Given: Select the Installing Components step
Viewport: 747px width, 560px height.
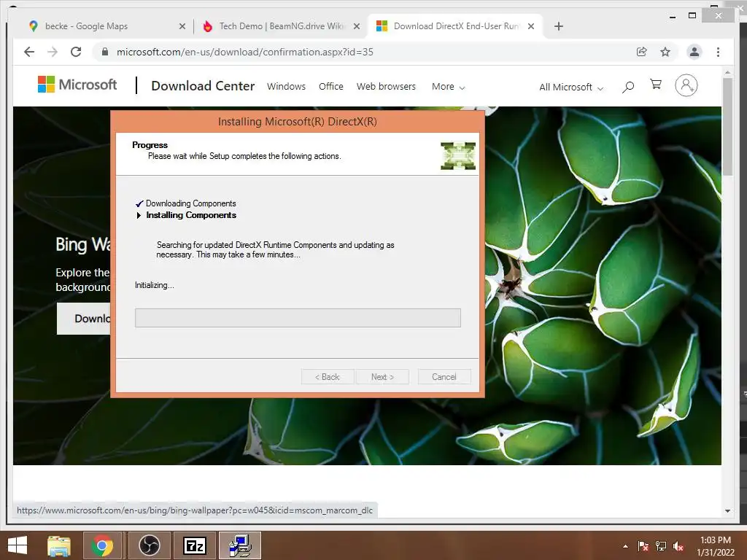Looking at the screenshot, I should (x=191, y=215).
